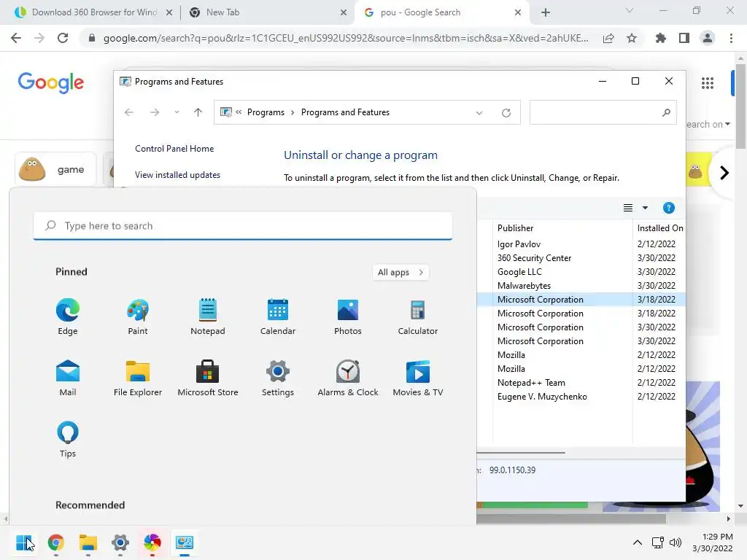Open the view options dropdown arrow

(x=645, y=208)
